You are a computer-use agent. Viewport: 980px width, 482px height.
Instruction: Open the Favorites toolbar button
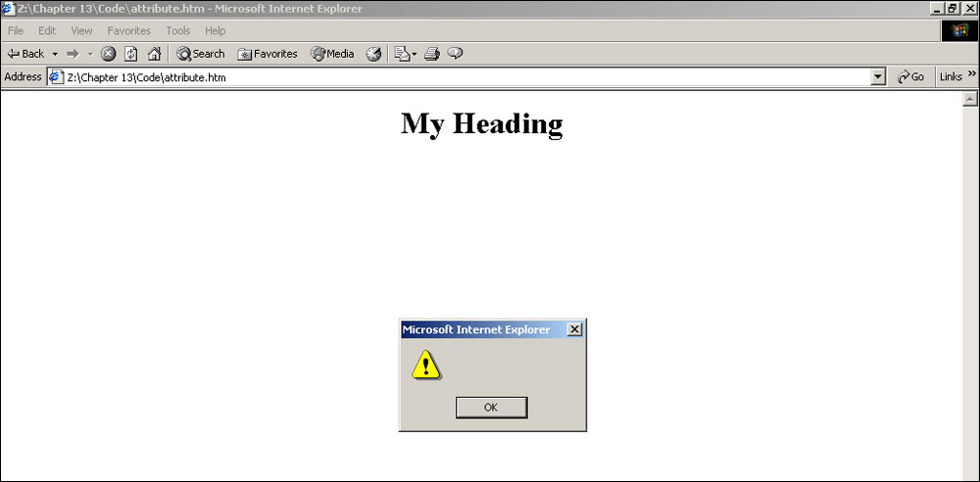click(268, 54)
